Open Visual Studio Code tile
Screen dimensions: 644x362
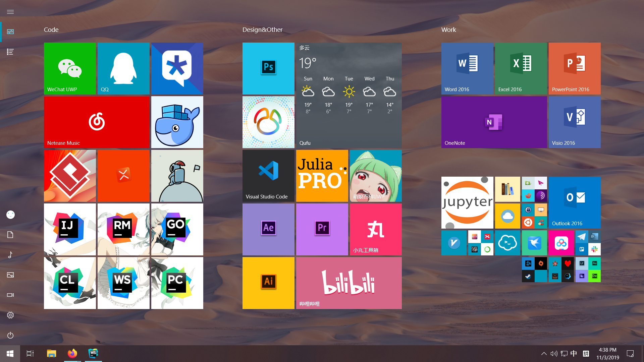[x=268, y=176]
